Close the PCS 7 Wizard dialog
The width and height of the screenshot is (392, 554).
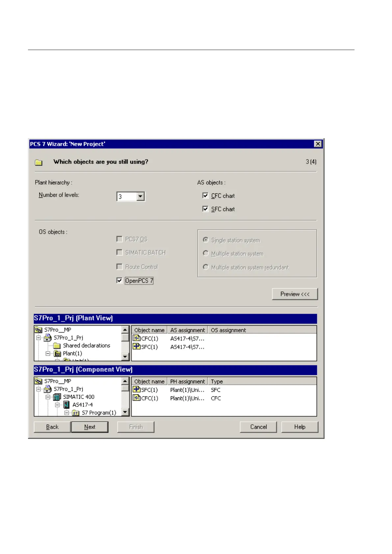tap(318, 144)
